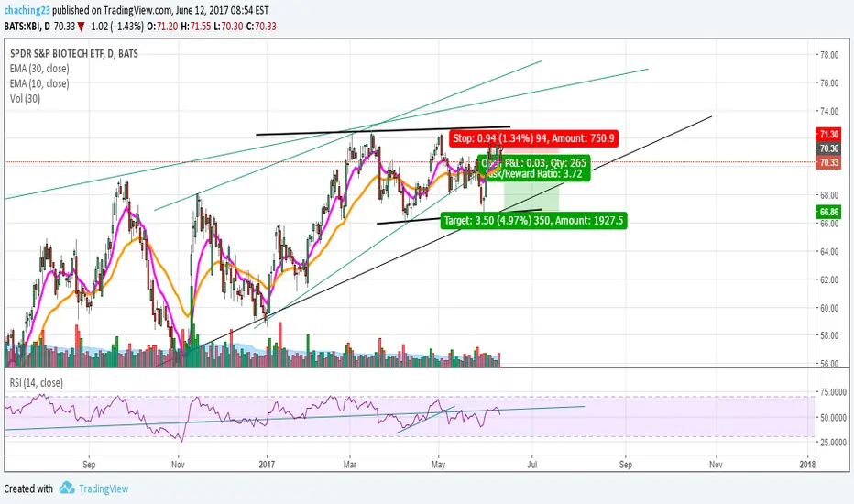The image size is (854, 504).
Task: Click the May time axis label
Action: click(x=438, y=465)
